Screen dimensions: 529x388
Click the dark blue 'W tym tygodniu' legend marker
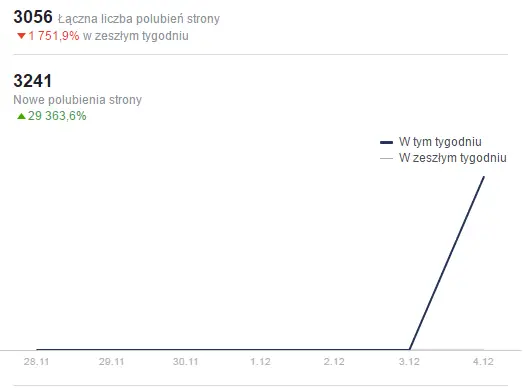386,142
